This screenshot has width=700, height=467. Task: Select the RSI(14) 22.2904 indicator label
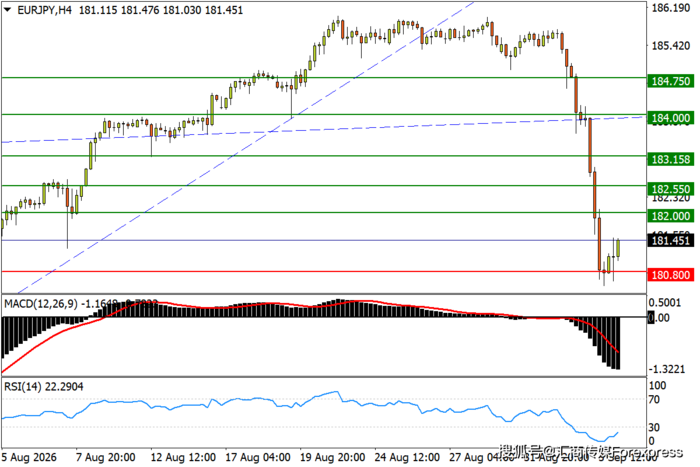pos(44,387)
